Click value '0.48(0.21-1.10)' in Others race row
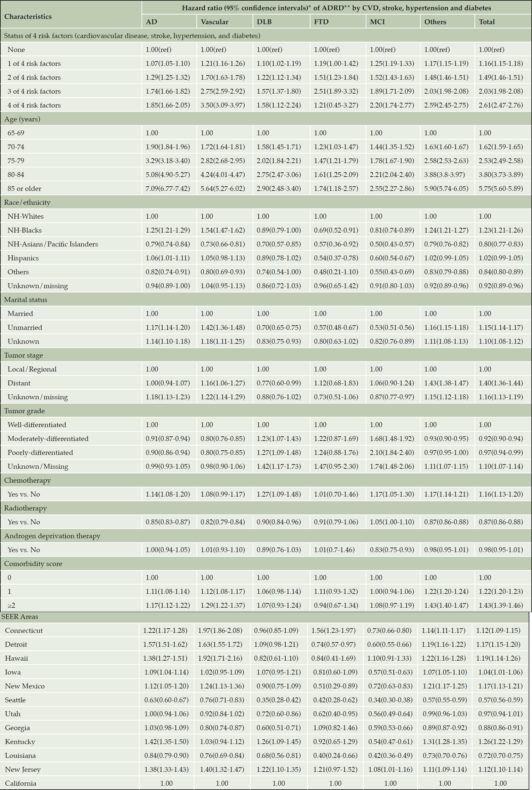Image resolution: width=532 pixels, height=790 pixels. (x=336, y=272)
